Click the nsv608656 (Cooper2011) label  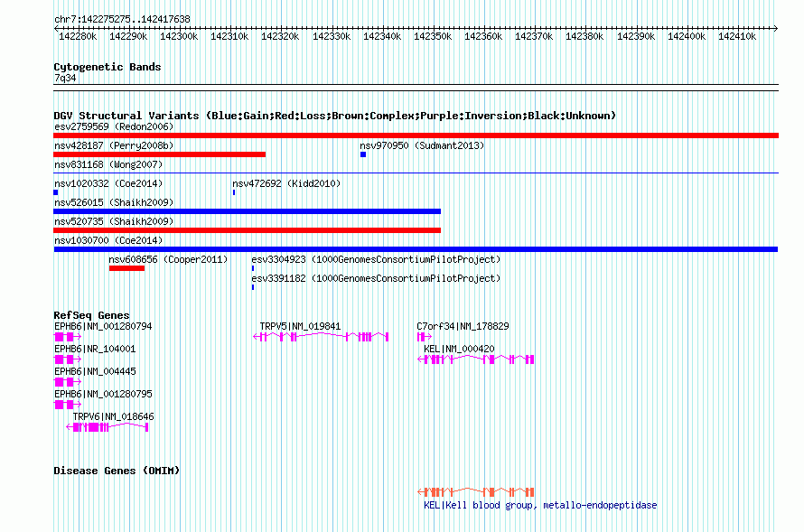coord(168,259)
